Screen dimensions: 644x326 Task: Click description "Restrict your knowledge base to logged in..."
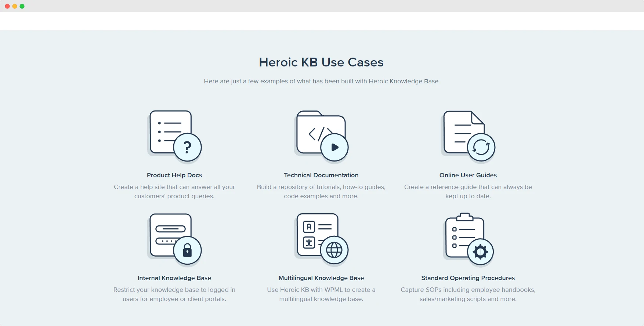coord(174,294)
